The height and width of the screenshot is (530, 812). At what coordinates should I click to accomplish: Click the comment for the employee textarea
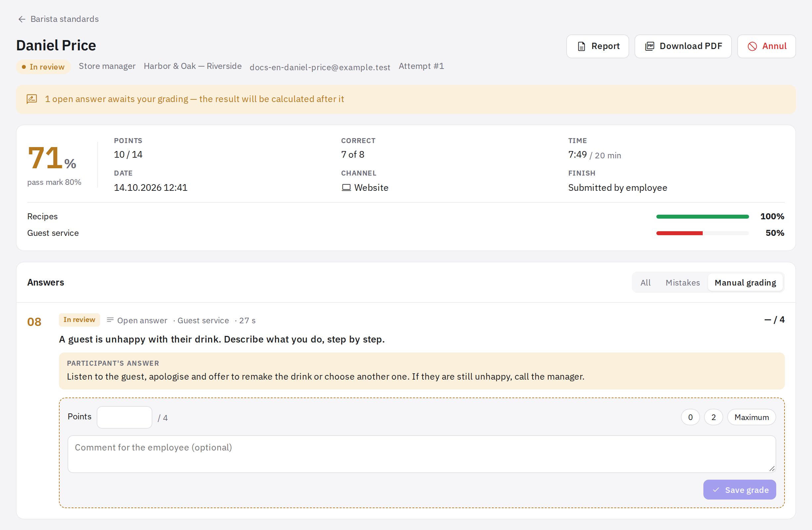tap(422, 454)
